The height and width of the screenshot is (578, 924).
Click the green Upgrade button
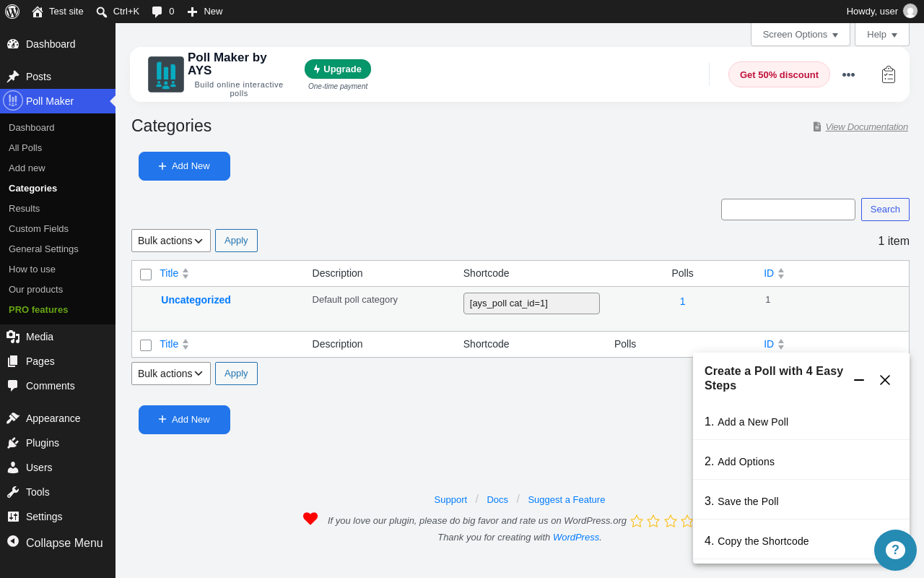click(x=338, y=69)
